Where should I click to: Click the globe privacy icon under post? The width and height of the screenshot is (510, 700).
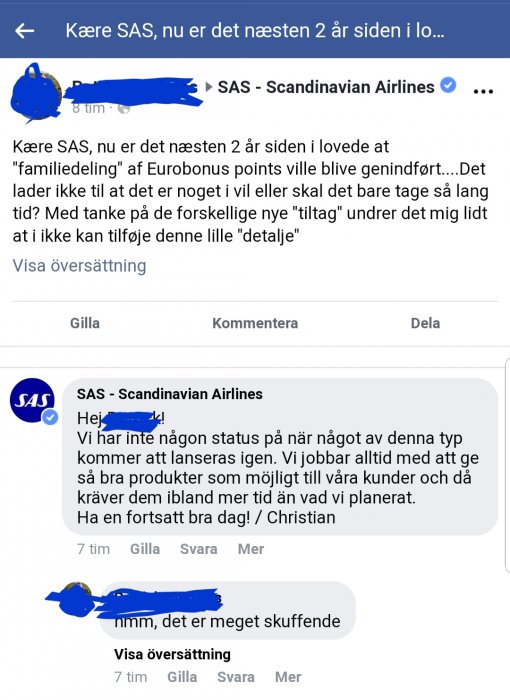click(124, 108)
